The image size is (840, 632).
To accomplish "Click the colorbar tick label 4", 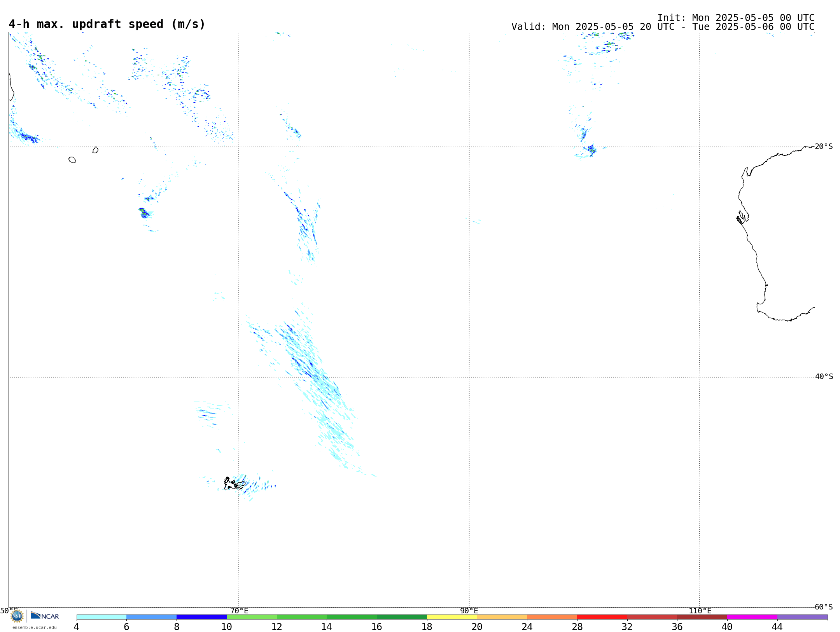I will click(77, 627).
